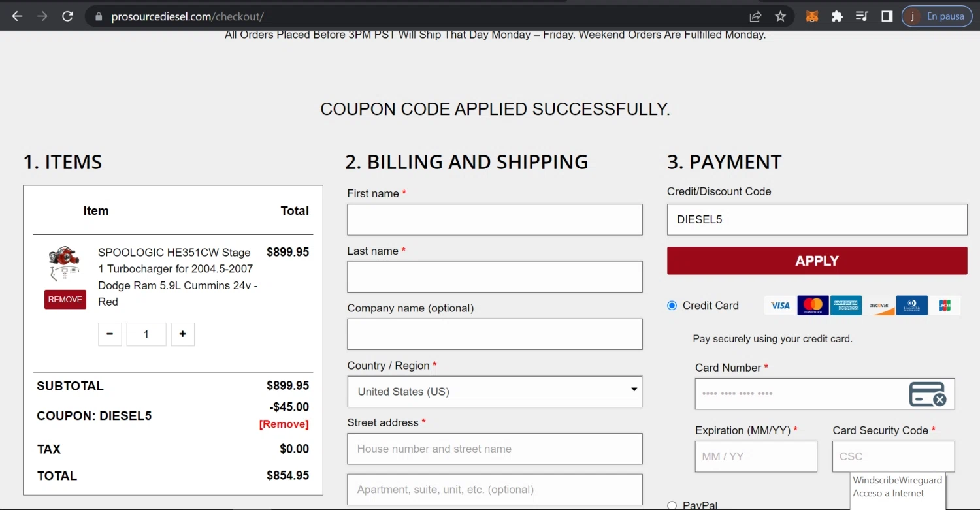Increase quantity with plus button
This screenshot has height=510, width=980.
(x=182, y=334)
